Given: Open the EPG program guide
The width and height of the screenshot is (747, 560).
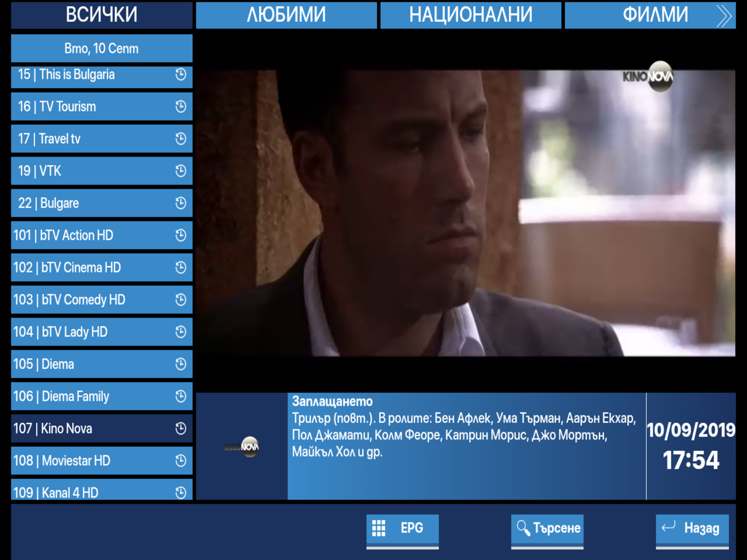Looking at the screenshot, I should pyautogui.click(x=402, y=528).
